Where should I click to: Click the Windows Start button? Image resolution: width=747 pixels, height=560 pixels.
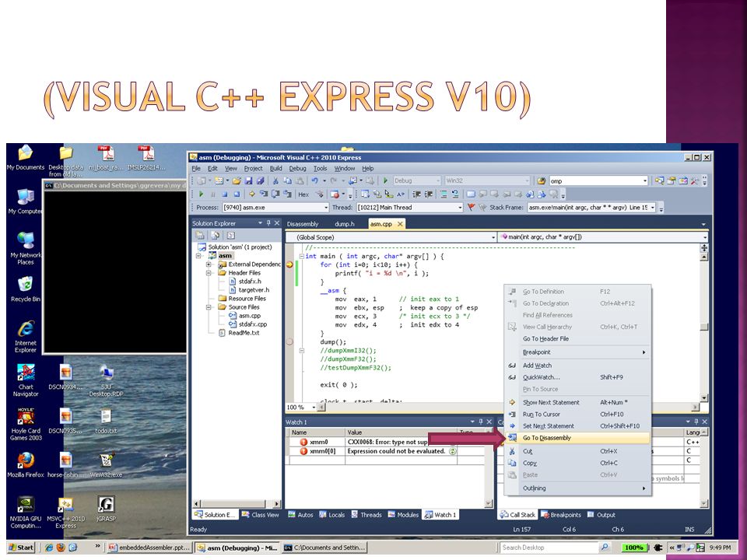point(21,548)
